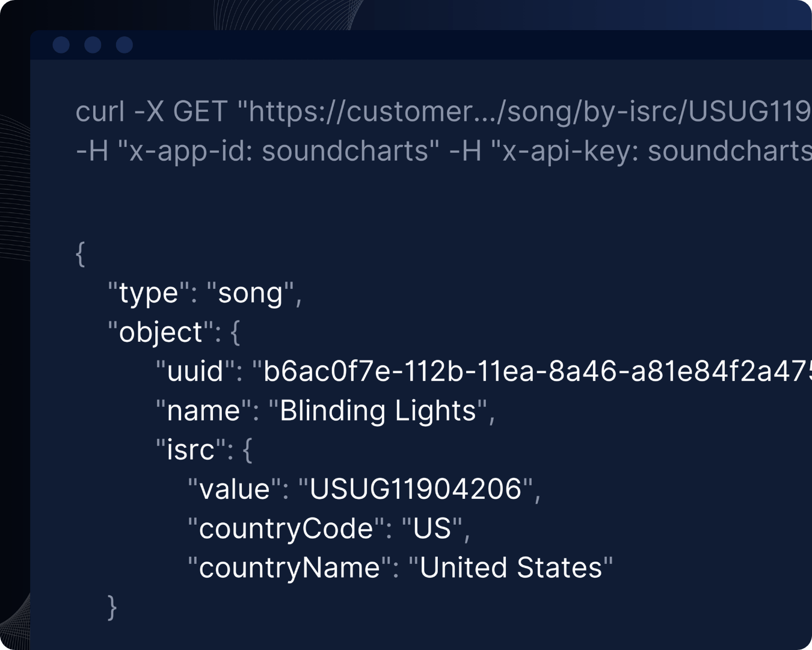Select the USUG11904206 ISRC value
This screenshot has width=812, height=650.
click(x=415, y=489)
